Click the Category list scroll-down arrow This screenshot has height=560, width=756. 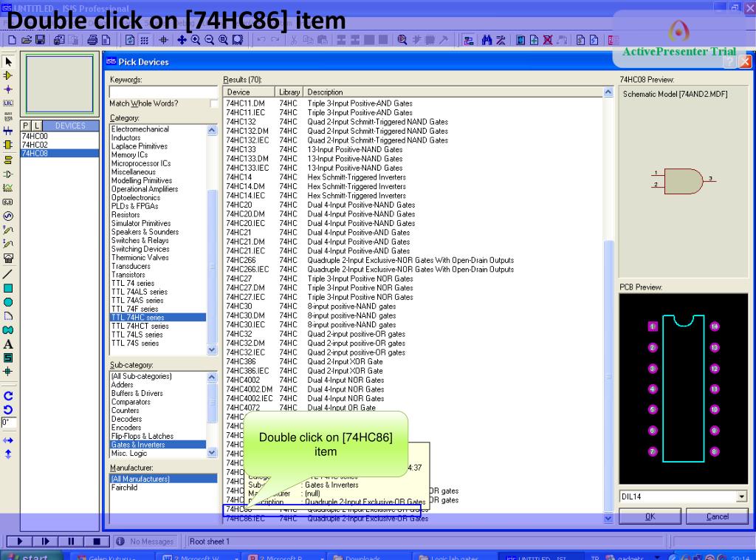pyautogui.click(x=212, y=349)
